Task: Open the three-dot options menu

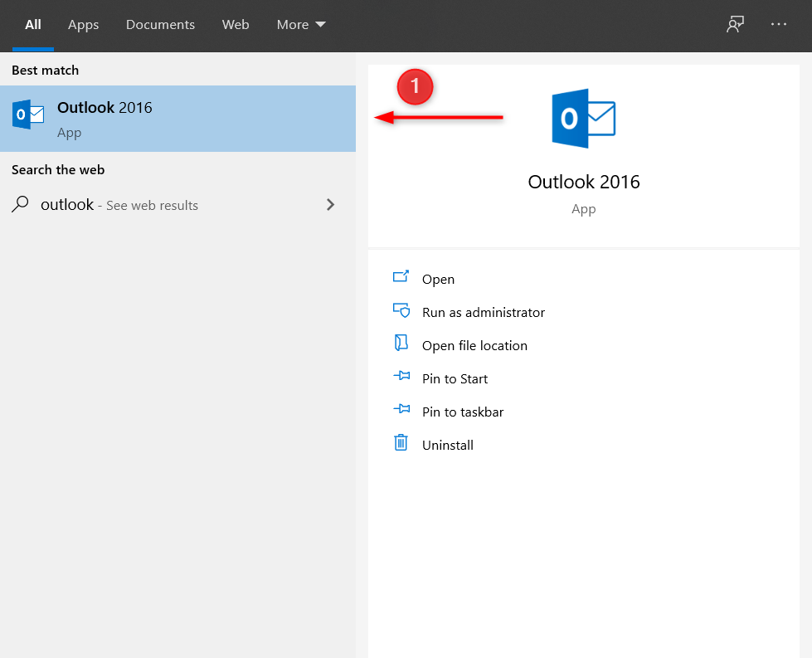Action: pyautogui.click(x=778, y=24)
